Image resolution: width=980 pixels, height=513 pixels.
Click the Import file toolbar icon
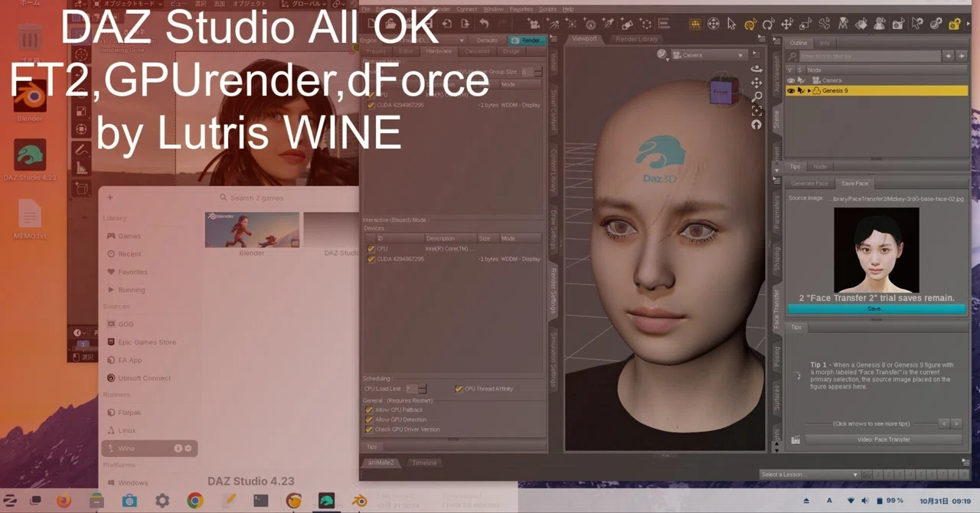pos(447,23)
